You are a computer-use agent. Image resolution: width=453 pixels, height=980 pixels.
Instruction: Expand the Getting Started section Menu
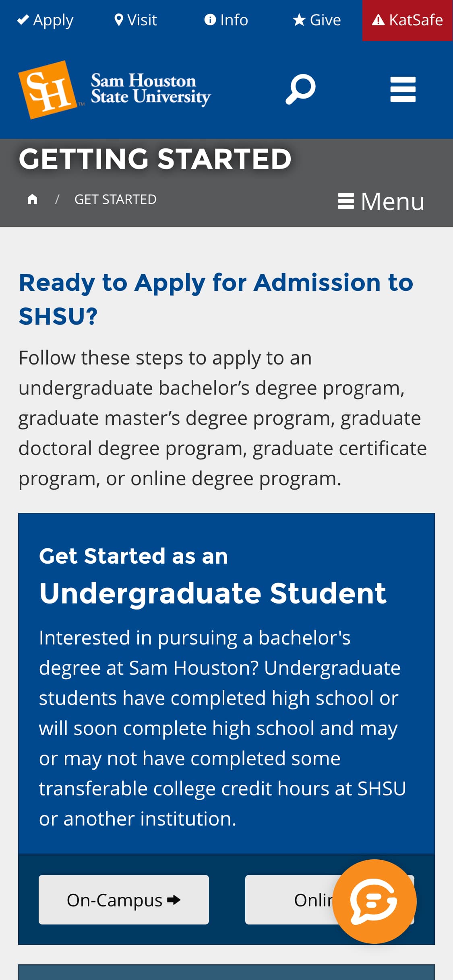(381, 201)
